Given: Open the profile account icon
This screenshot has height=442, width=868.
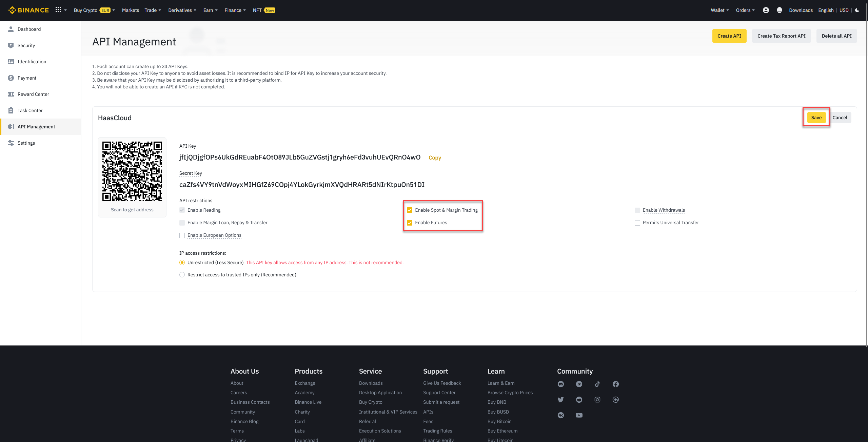Looking at the screenshot, I should (766, 10).
